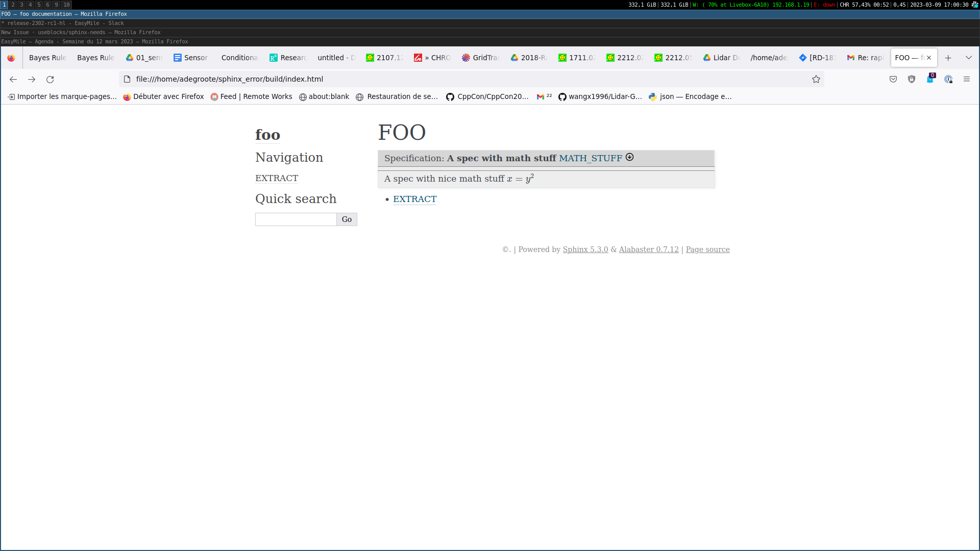Select the GridTra browser tab

point(480,58)
